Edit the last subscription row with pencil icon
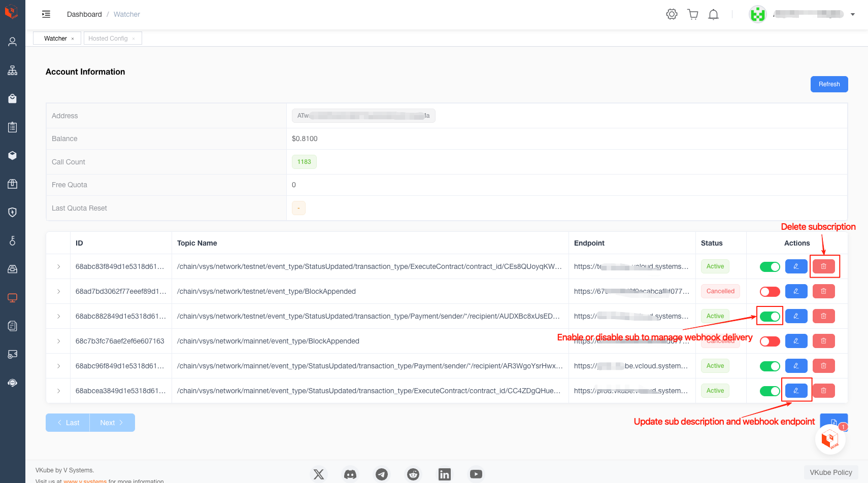Image resolution: width=868 pixels, height=483 pixels. click(796, 391)
